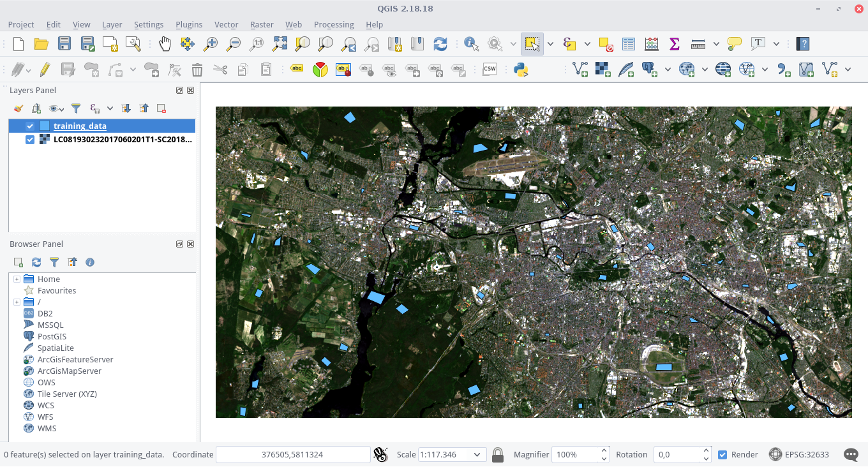Screen dimensions: 868x467
Task: Click the Coordinate input field
Action: click(x=292, y=455)
